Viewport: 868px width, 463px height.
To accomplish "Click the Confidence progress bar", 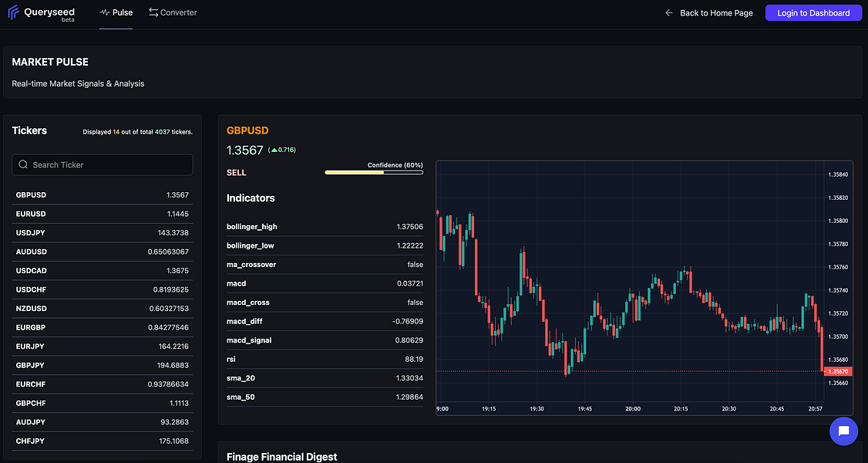I will (x=374, y=173).
